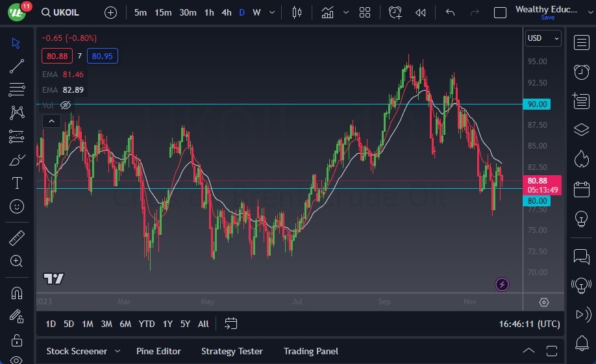The width and height of the screenshot is (596, 364).
Task: Open the candlestick chart style menu
Action: click(297, 12)
